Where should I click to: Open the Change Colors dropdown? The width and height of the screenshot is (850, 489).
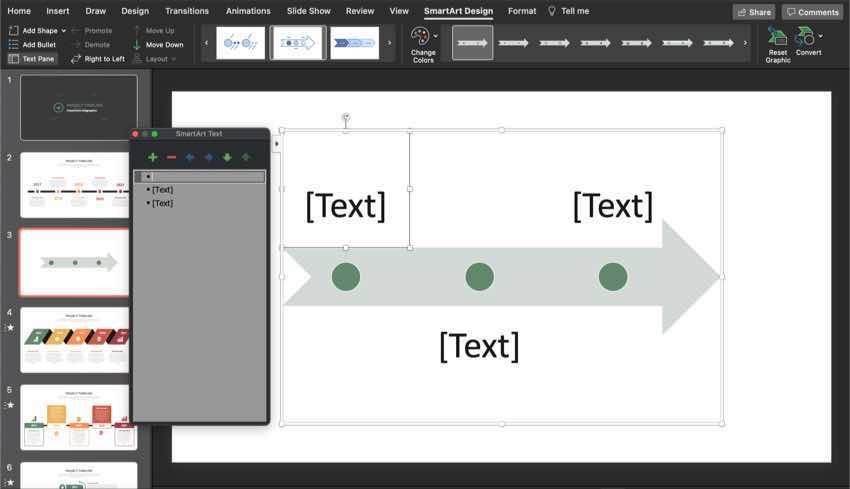(x=424, y=44)
